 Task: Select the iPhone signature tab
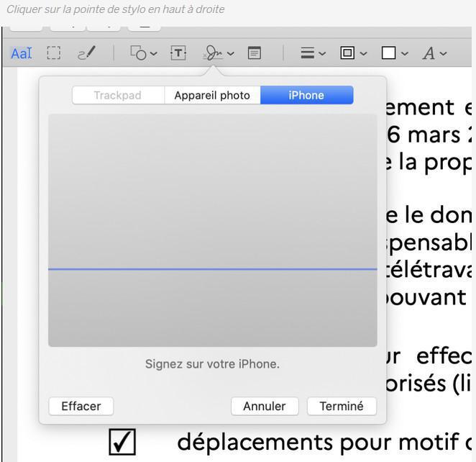click(x=306, y=95)
